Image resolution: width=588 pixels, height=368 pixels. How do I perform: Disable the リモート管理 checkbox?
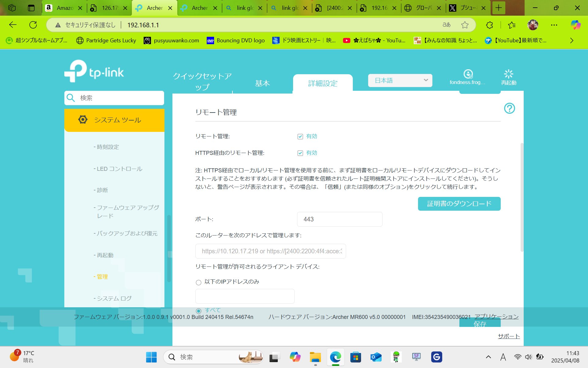300,136
